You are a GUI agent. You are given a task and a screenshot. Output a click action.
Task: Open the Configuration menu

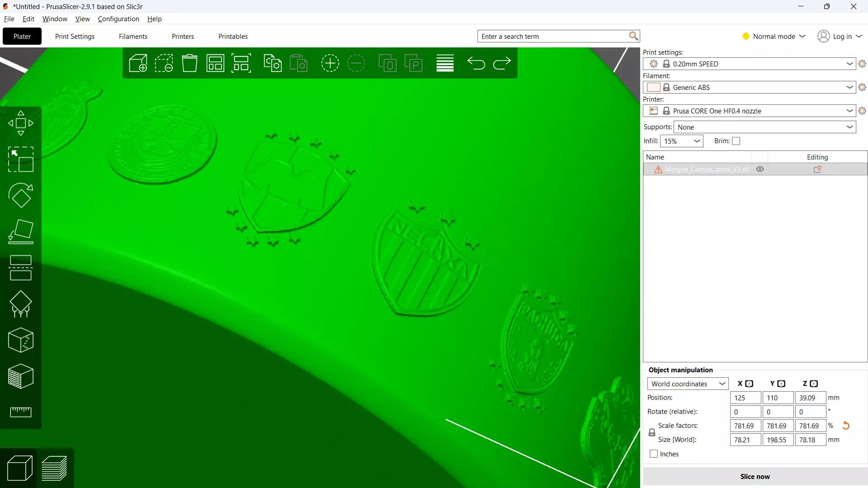(x=118, y=19)
